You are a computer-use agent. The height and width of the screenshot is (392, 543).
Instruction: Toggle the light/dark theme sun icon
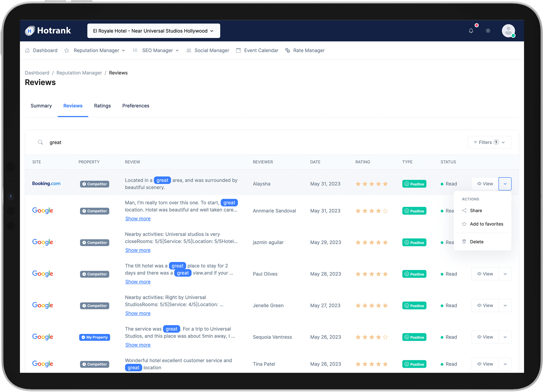point(488,31)
